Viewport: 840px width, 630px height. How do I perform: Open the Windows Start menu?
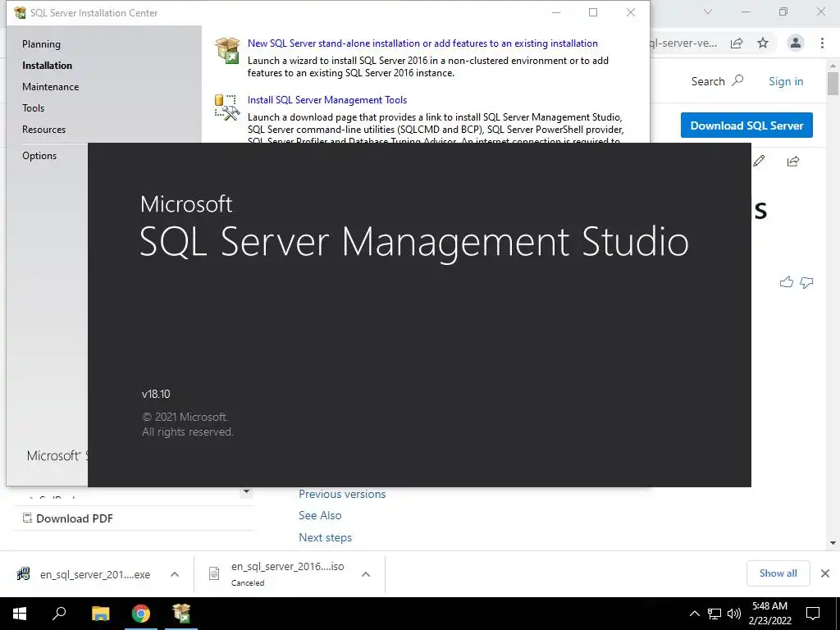point(20,614)
